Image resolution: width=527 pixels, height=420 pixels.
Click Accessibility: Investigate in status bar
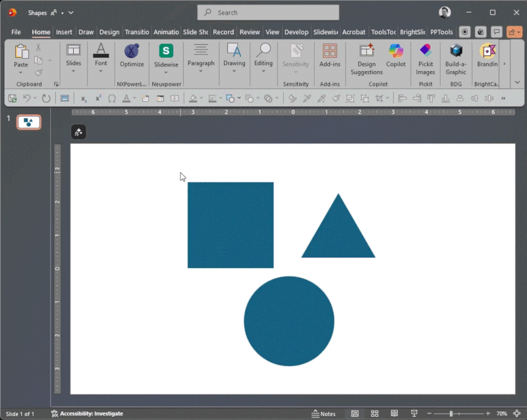87,413
